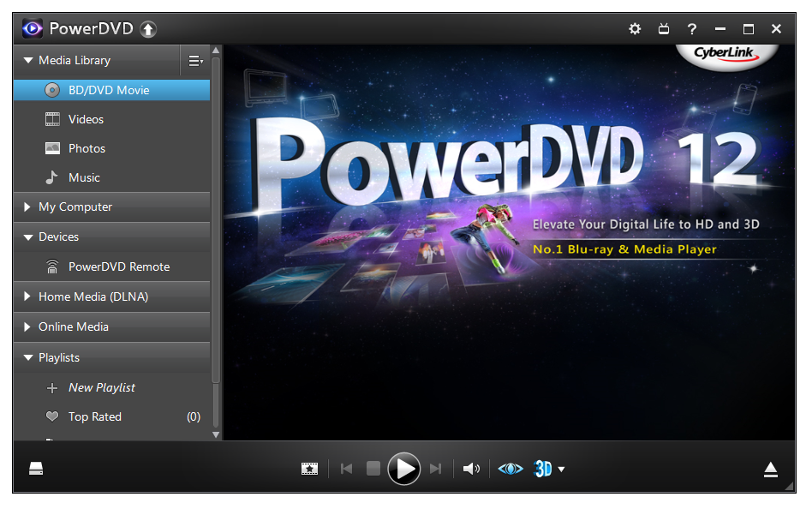812x509 pixels.
Task: Click the eject disc icon
Action: 770,469
